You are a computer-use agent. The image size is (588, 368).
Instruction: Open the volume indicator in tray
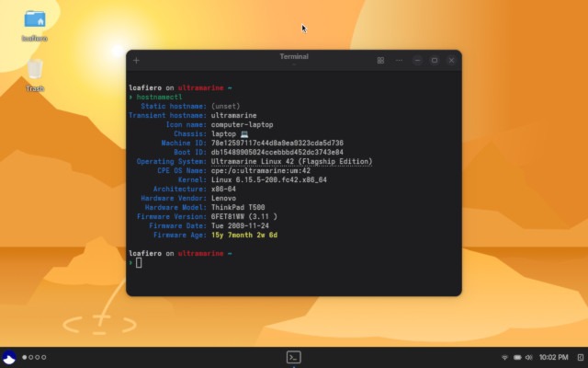pos(529,357)
